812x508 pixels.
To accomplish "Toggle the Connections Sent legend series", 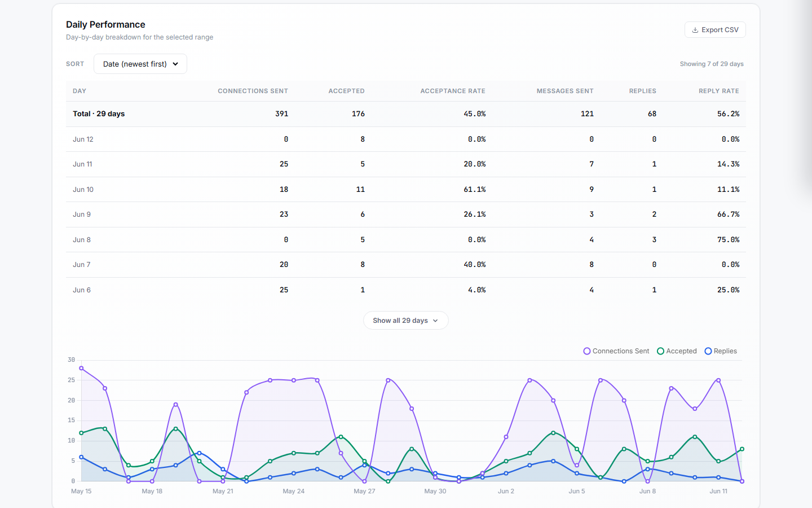I will tap(616, 351).
